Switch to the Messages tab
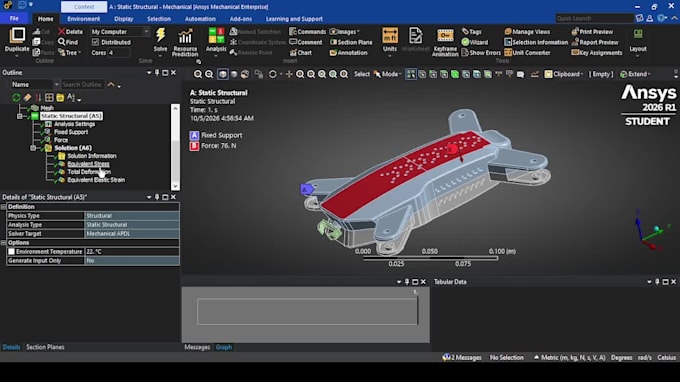The height and width of the screenshot is (382, 680). point(197,347)
